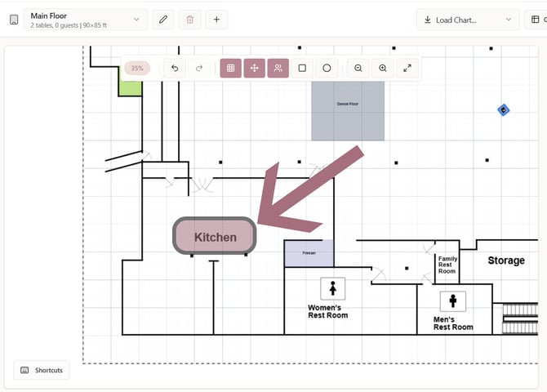547x392 pixels.
Task: Open the Load Chart dropdown
Action: point(468,20)
